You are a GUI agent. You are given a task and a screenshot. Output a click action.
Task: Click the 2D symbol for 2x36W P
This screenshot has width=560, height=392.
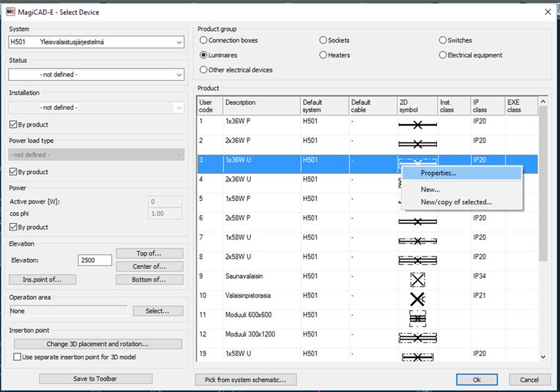[418, 144]
